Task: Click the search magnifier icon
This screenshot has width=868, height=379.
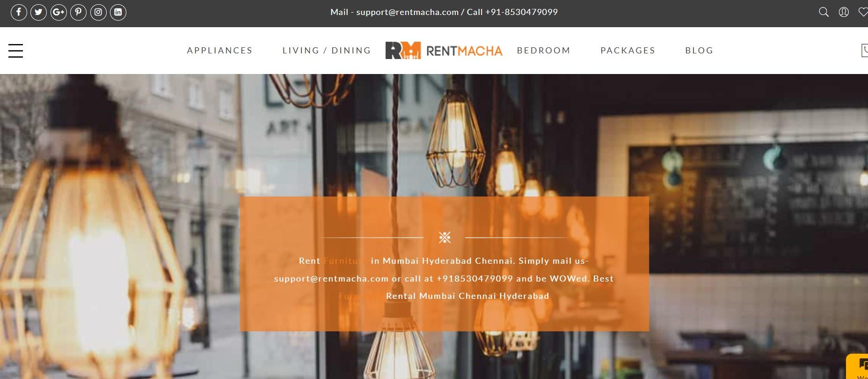Action: 824,12
